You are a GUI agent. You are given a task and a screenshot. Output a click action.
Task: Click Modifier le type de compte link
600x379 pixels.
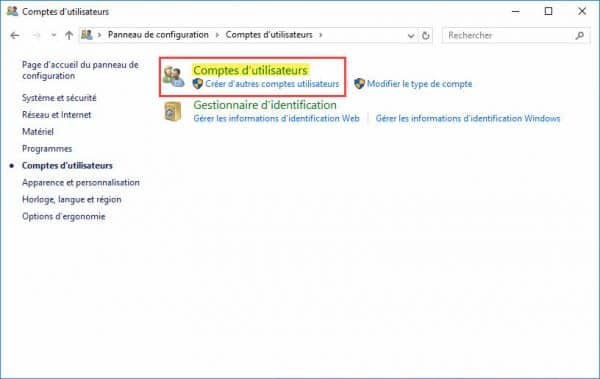419,84
